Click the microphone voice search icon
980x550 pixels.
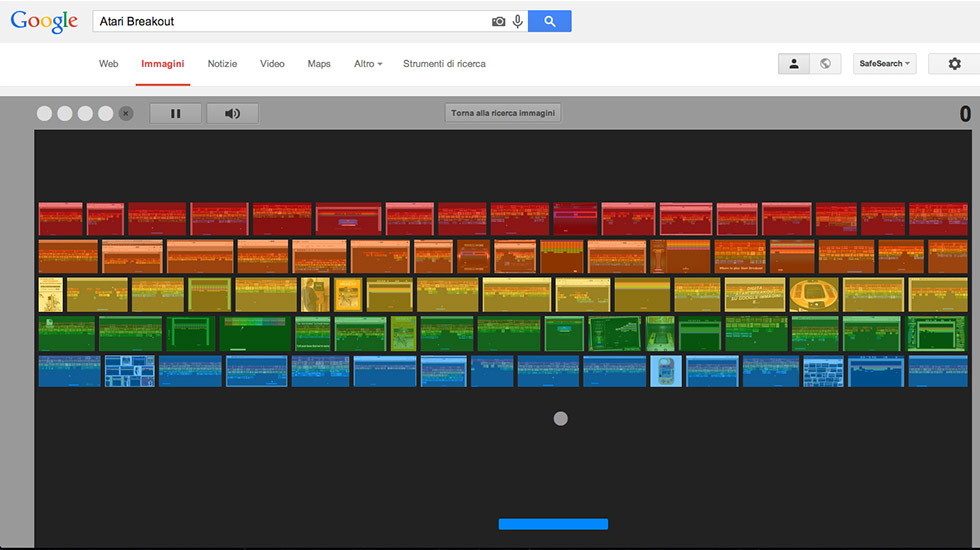517,21
